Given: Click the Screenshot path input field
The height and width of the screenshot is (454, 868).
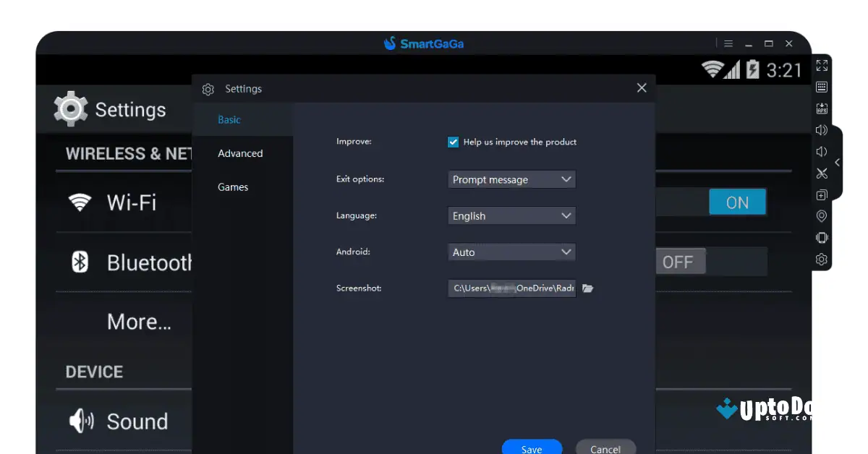Looking at the screenshot, I should click(x=511, y=288).
